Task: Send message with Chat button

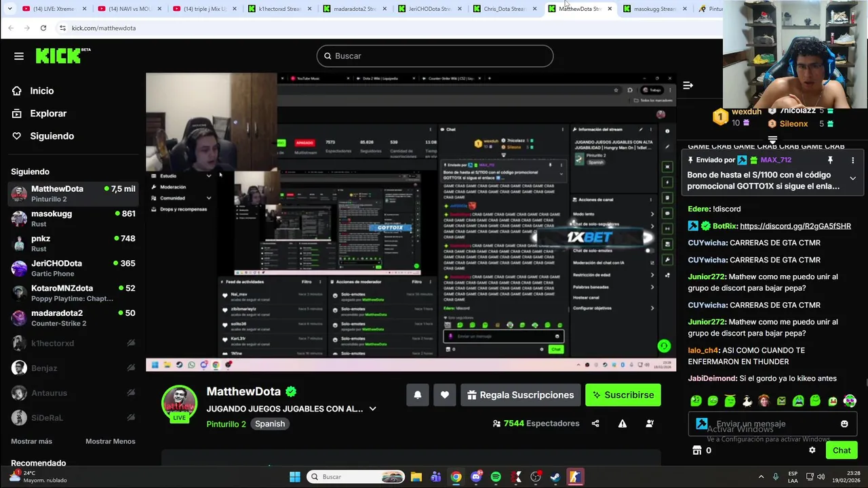Action: pos(842,450)
